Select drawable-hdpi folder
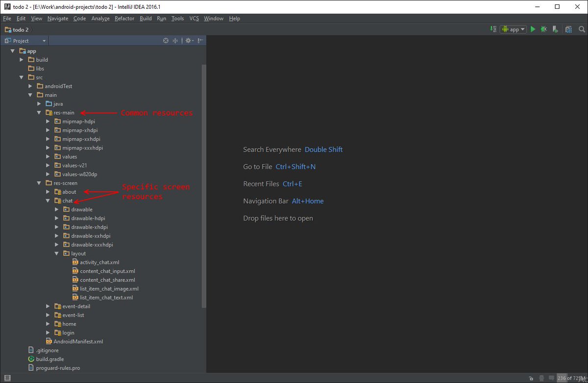Screen dimensions: 588x383 pyautogui.click(x=84, y=218)
